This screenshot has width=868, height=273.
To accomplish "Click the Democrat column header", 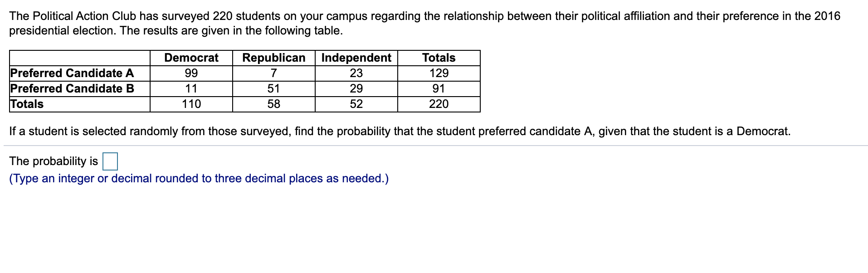I will point(191,58).
